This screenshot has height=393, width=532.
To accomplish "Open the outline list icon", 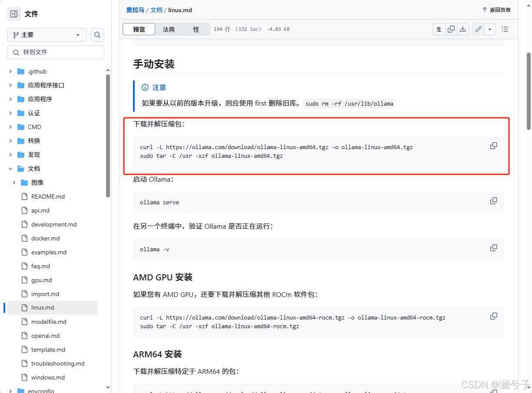I will tap(505, 29).
